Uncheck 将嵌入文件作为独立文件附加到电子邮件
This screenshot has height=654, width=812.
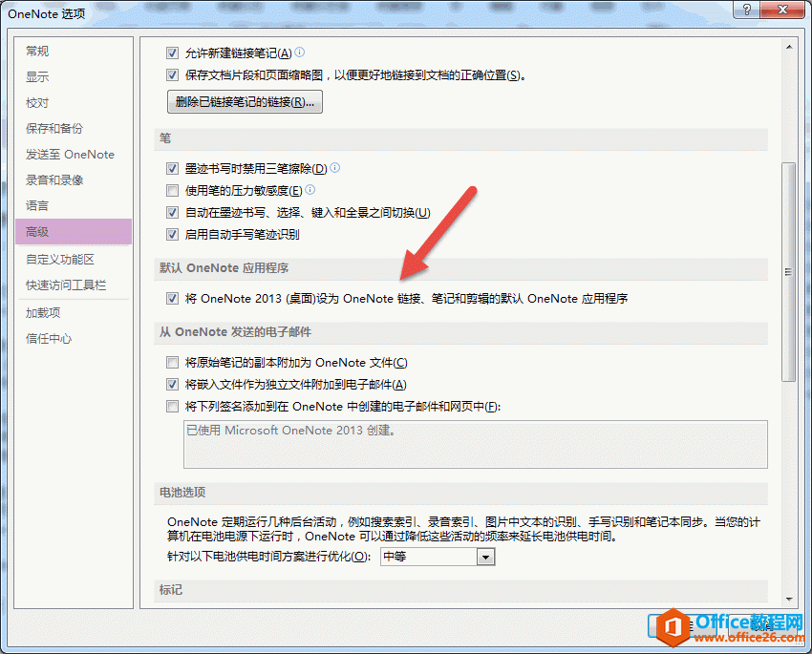point(172,384)
